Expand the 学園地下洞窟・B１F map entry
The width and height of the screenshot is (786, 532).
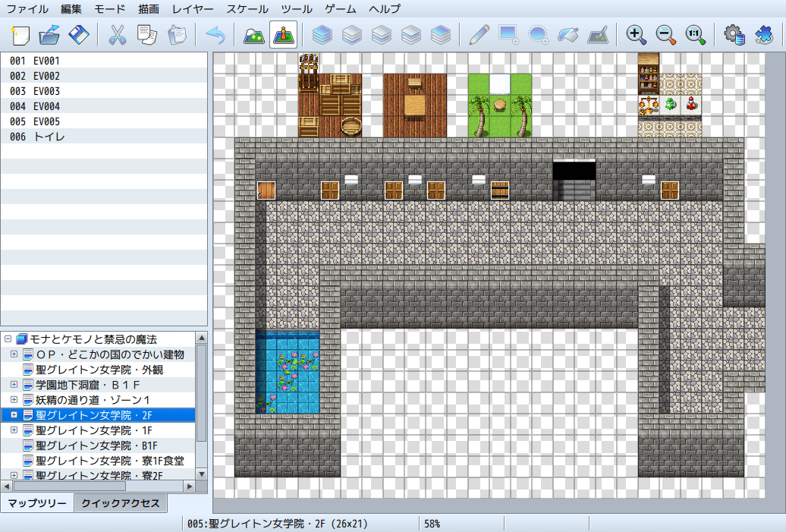(x=14, y=385)
